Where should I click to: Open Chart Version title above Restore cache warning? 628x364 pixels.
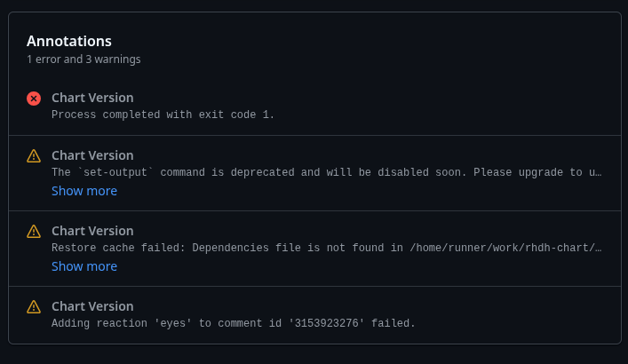pos(92,231)
